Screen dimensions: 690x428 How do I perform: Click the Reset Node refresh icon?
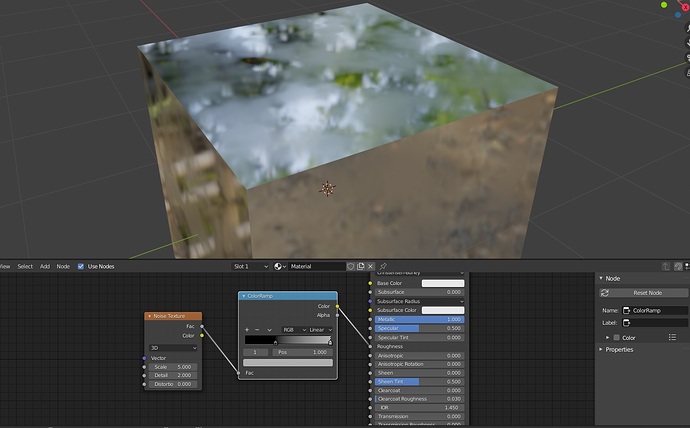click(605, 293)
